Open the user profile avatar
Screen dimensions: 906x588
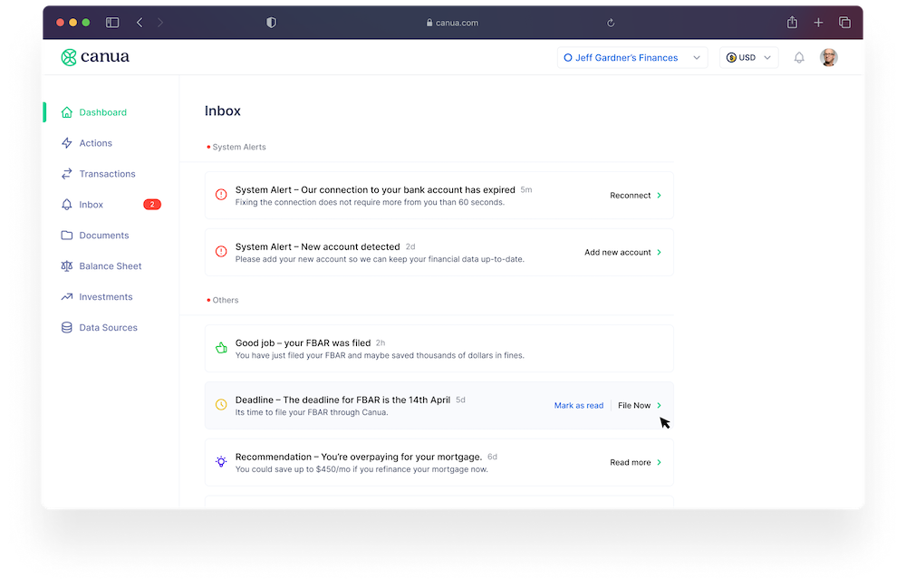pos(829,58)
